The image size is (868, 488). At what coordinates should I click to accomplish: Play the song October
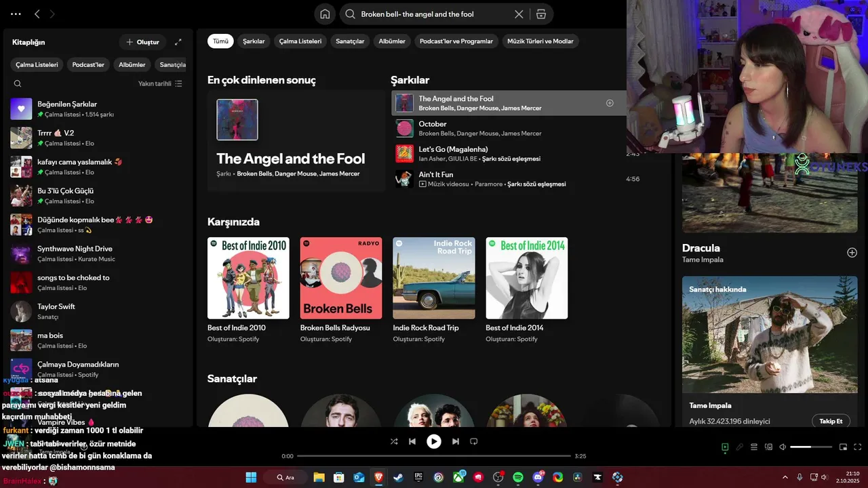(509, 129)
